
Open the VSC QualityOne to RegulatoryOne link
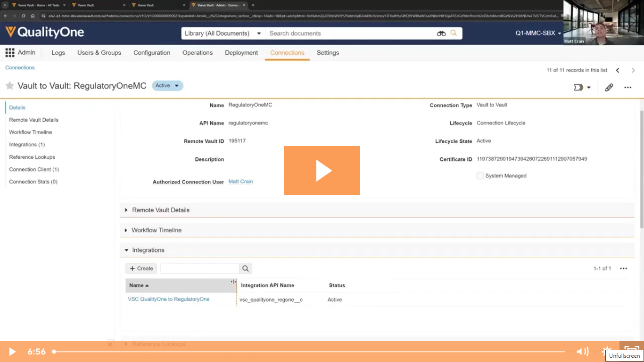pyautogui.click(x=168, y=299)
